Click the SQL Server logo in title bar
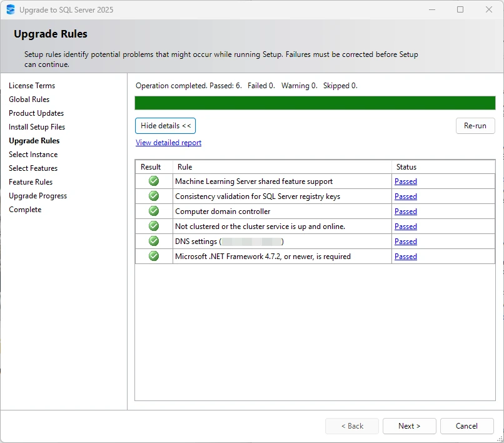504x443 pixels. click(11, 9)
